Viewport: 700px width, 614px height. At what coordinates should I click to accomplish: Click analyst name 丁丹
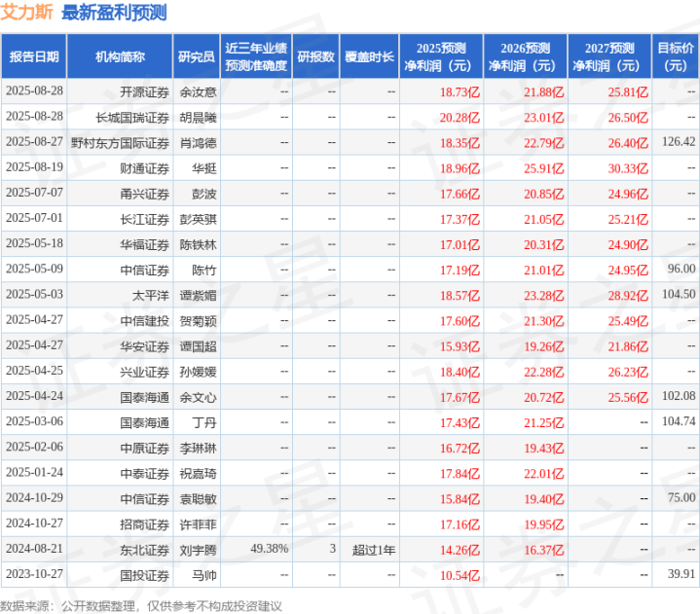(204, 423)
